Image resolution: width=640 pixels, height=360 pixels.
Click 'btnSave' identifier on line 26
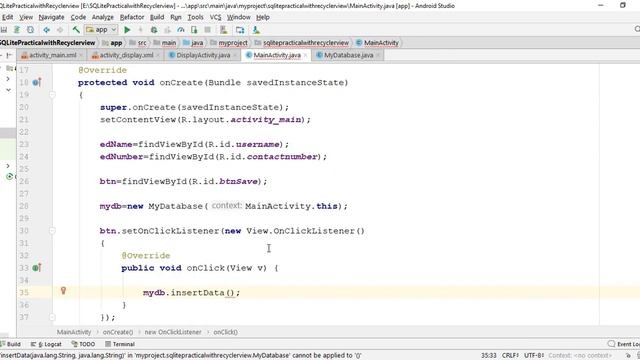tap(238, 181)
